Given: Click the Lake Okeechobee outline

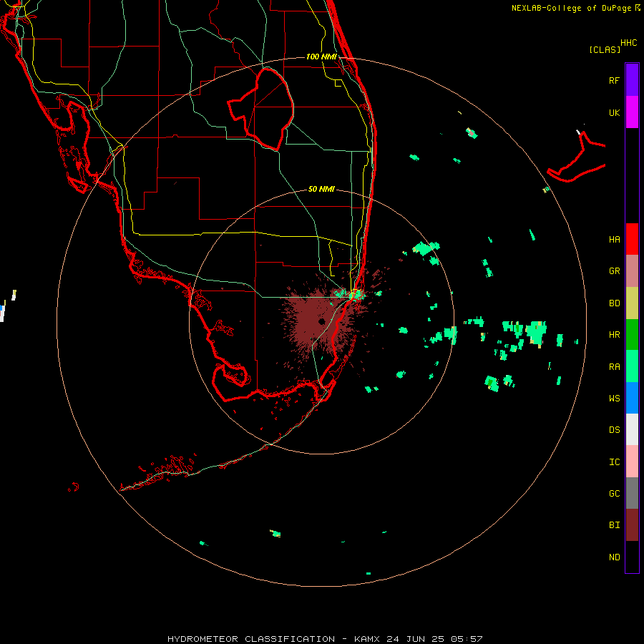Looking at the screenshot, I should (260, 109).
